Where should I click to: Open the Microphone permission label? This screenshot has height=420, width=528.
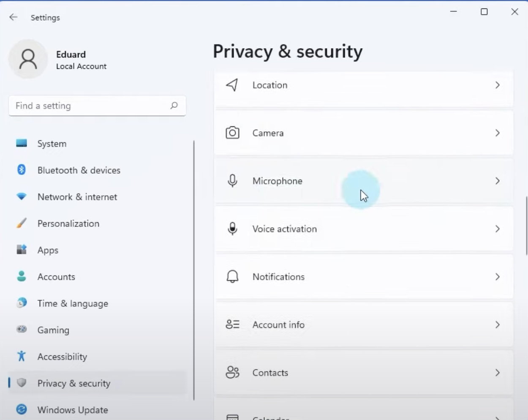click(x=278, y=181)
